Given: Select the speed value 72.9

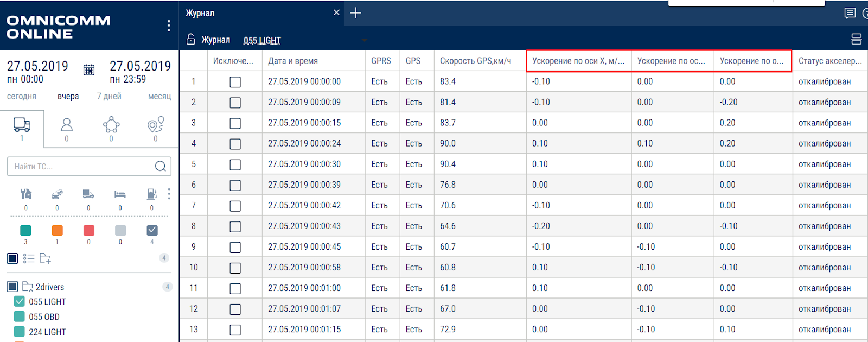Looking at the screenshot, I should click(448, 329).
